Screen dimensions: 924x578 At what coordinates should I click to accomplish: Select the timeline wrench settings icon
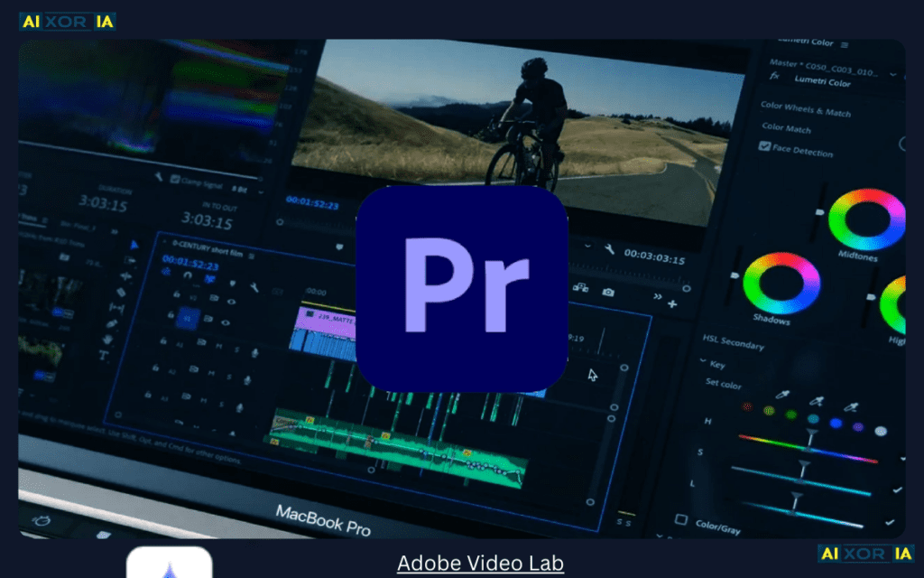pyautogui.click(x=254, y=287)
